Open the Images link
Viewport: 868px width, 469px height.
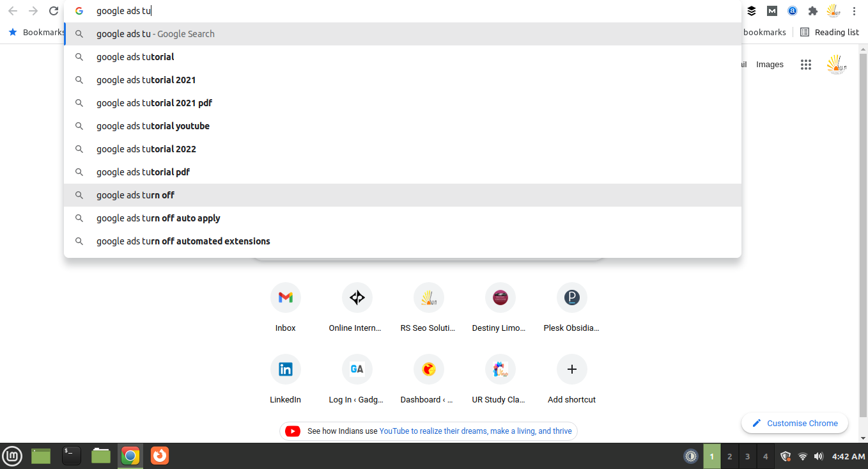(x=770, y=65)
